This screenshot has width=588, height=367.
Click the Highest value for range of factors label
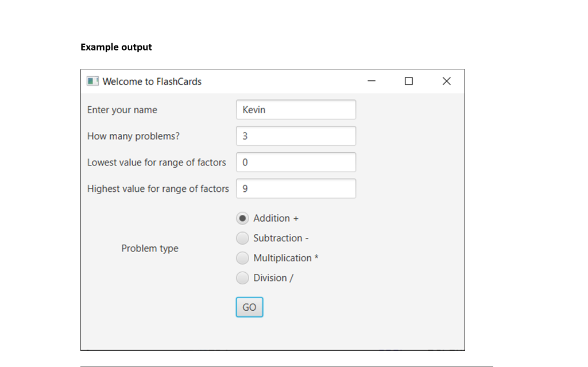pos(158,188)
